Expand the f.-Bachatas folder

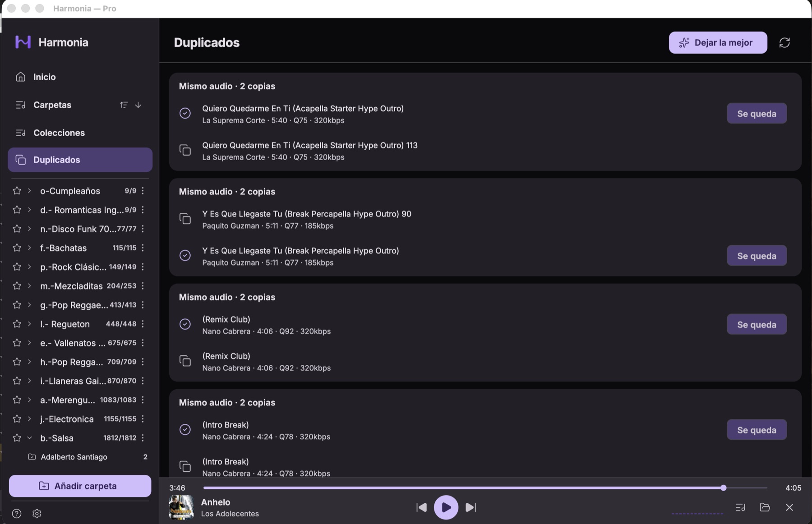coord(30,248)
